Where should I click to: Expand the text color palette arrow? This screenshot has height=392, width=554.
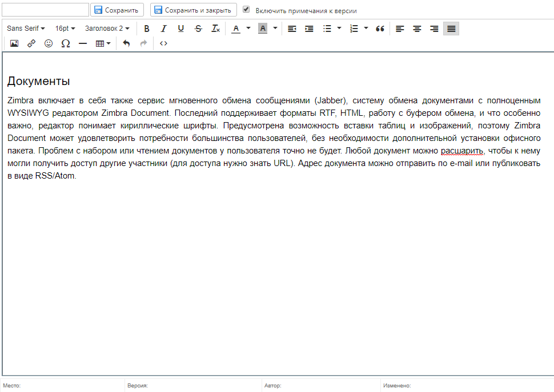(248, 28)
